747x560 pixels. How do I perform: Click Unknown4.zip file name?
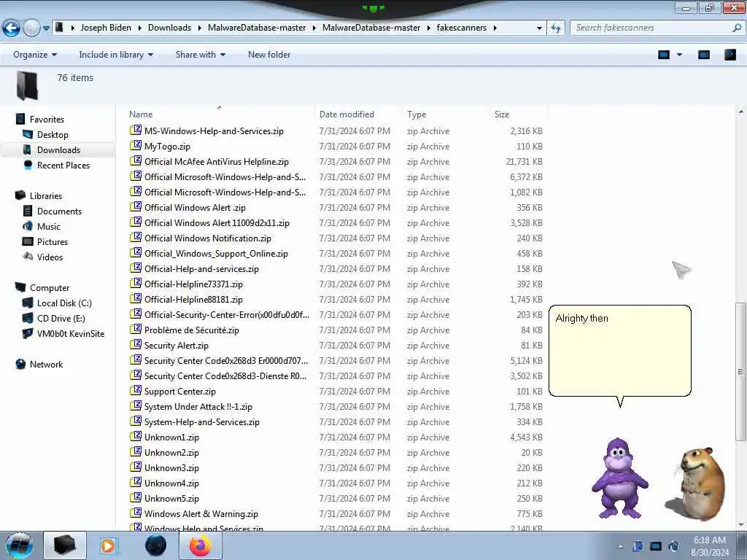(171, 483)
